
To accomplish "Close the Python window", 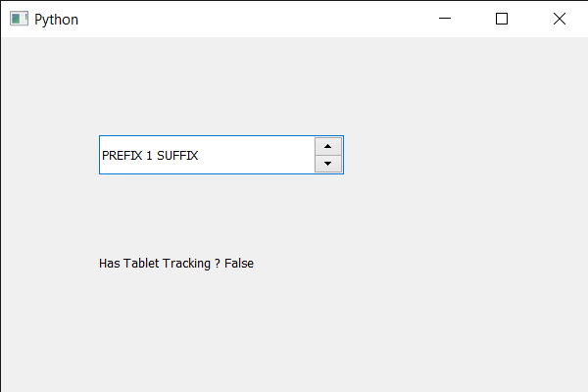I will 559,19.
